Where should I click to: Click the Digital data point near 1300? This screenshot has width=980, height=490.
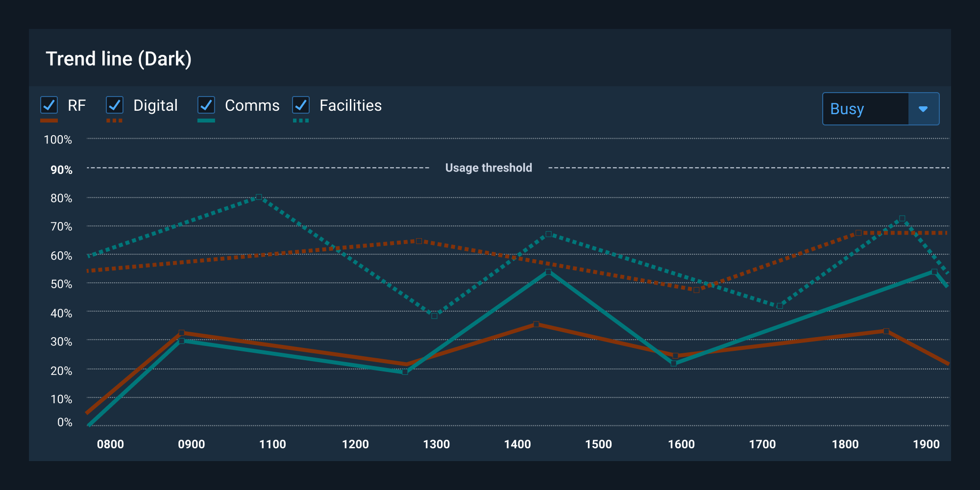(x=419, y=241)
